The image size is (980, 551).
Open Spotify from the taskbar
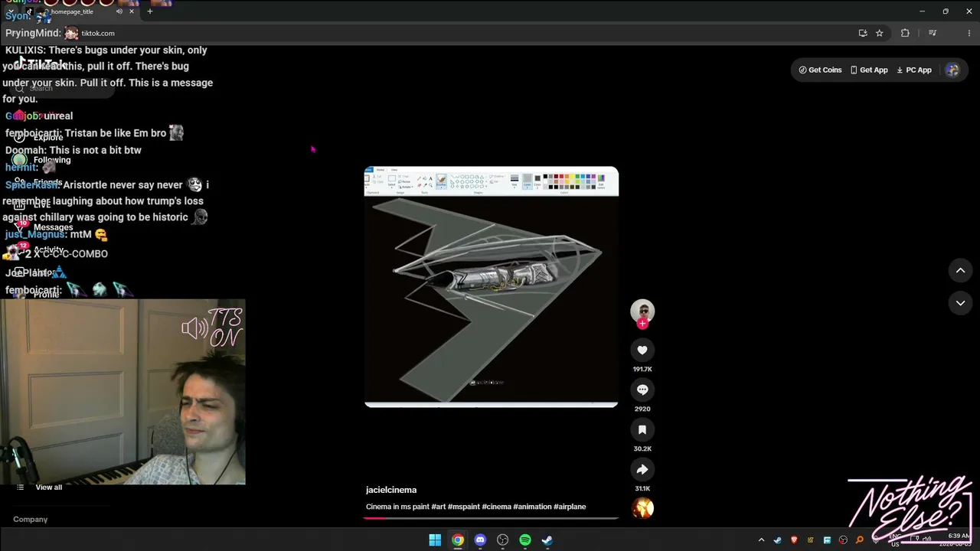(525, 540)
